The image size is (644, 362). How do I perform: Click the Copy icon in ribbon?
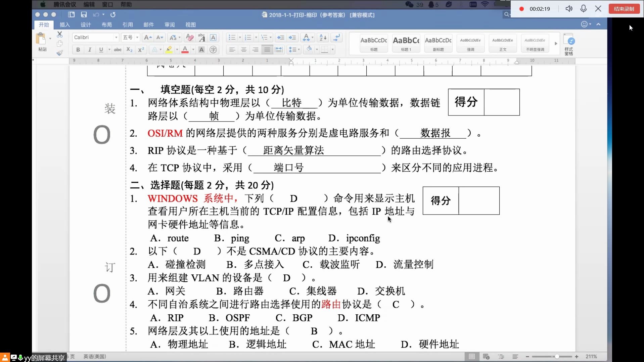[x=60, y=43]
